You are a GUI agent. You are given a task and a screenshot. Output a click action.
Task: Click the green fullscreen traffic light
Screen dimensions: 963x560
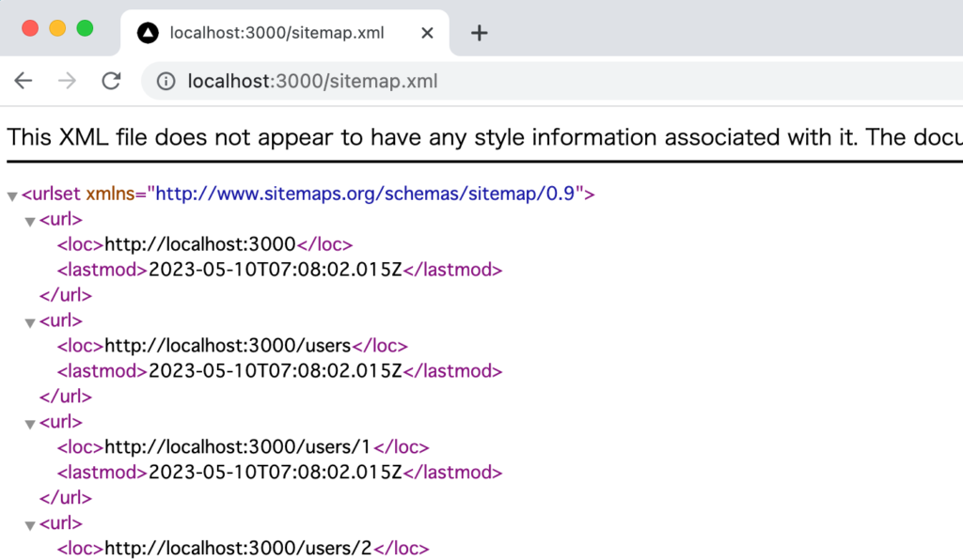[83, 29]
